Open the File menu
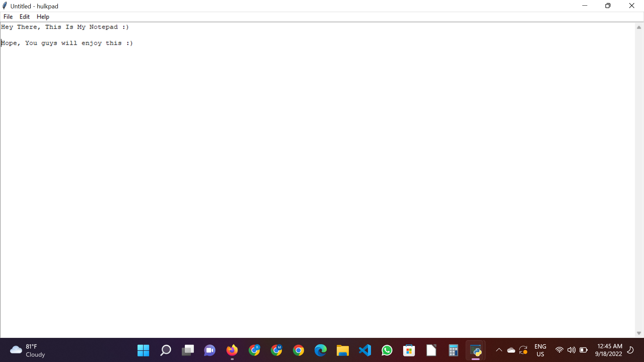 (x=8, y=17)
